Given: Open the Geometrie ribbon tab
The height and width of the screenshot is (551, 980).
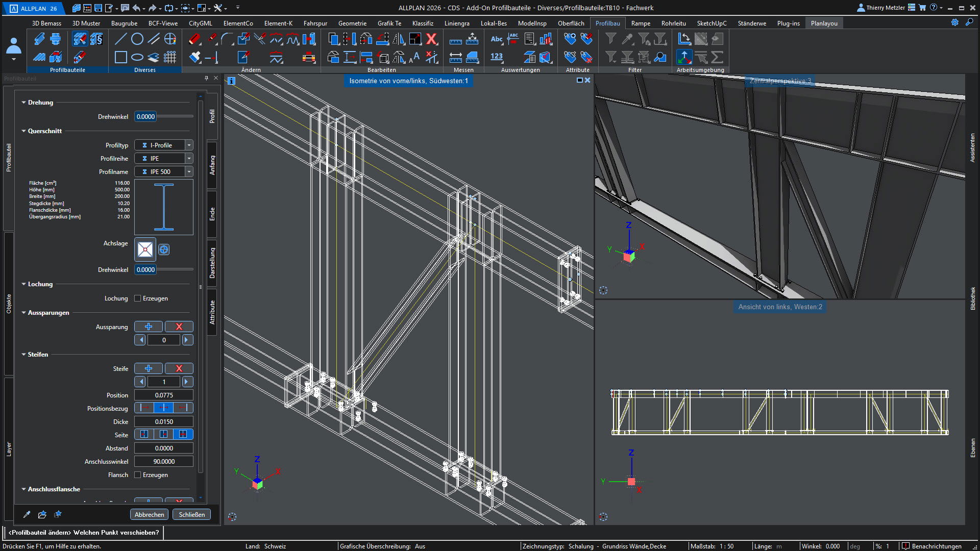Looking at the screenshot, I should [352, 23].
